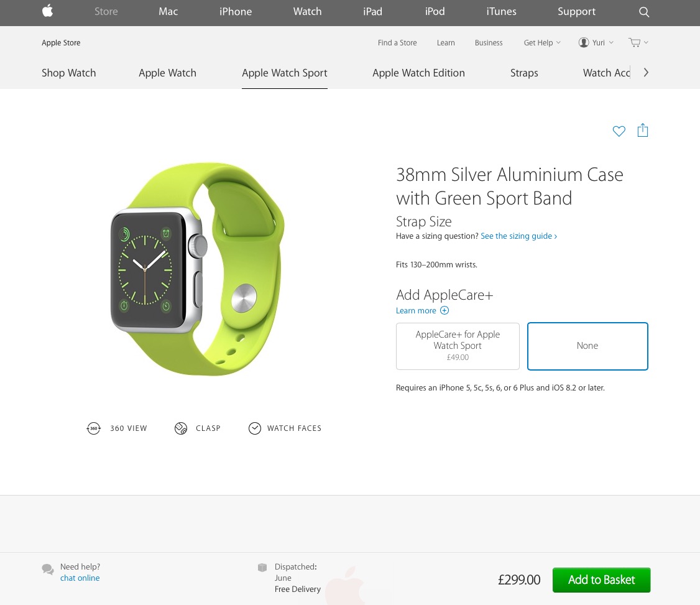Select the None AppleCare option

(587, 346)
